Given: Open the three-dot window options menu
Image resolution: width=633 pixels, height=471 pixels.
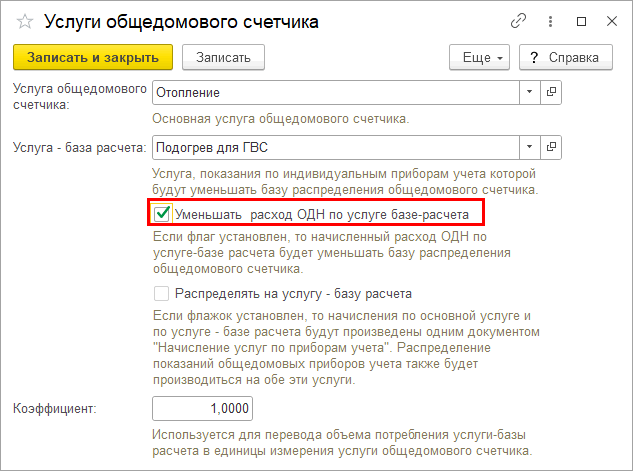Looking at the screenshot, I should pyautogui.click(x=550, y=21).
